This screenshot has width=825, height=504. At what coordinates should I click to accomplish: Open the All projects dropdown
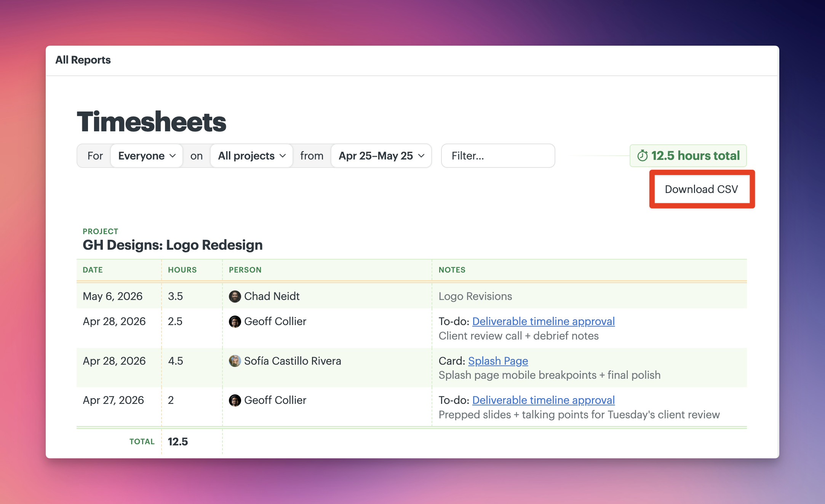click(252, 156)
